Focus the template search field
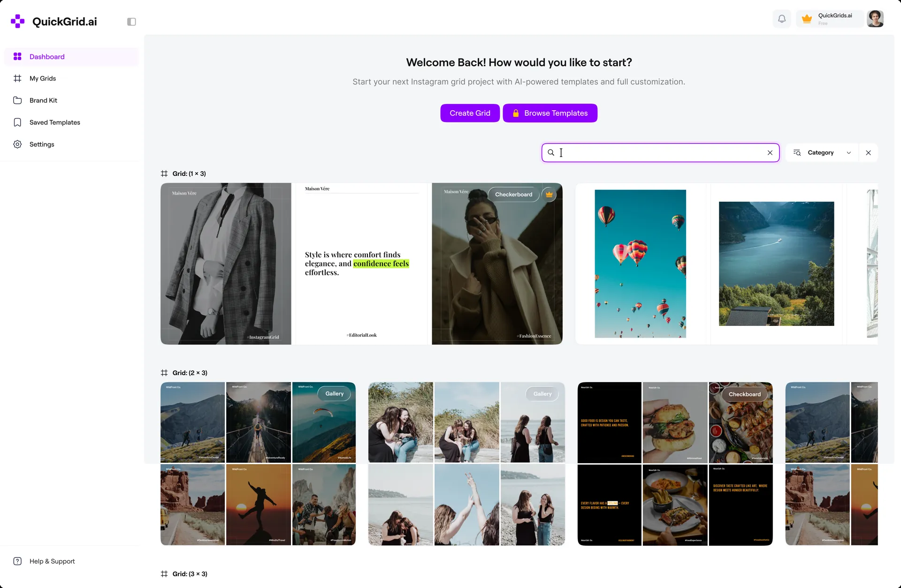This screenshot has height=588, width=901. click(661, 153)
